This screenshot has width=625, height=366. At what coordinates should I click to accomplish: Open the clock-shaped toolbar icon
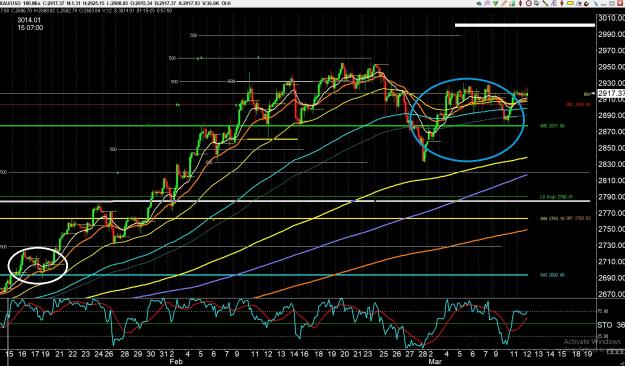tap(529, 3)
